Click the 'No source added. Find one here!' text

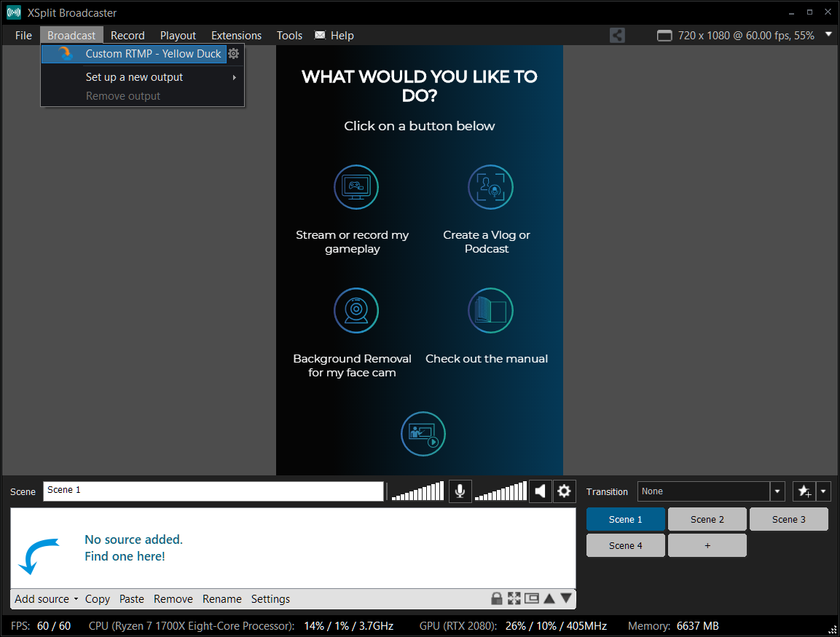[133, 547]
